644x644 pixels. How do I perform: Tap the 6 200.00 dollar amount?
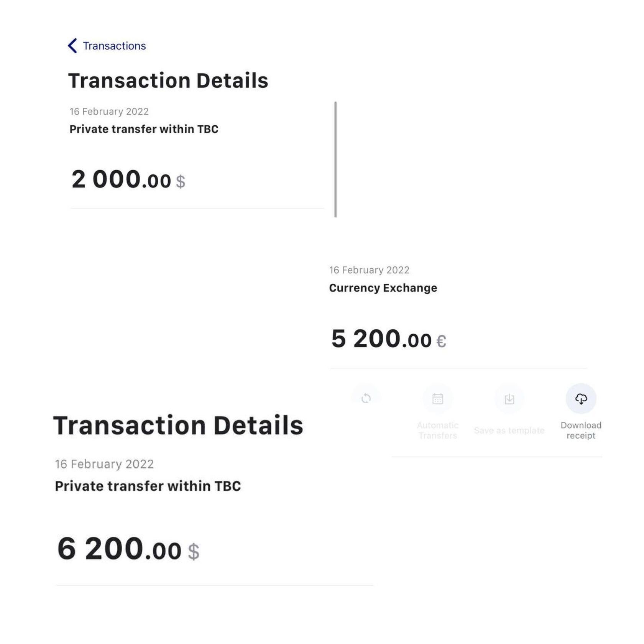tap(119, 549)
